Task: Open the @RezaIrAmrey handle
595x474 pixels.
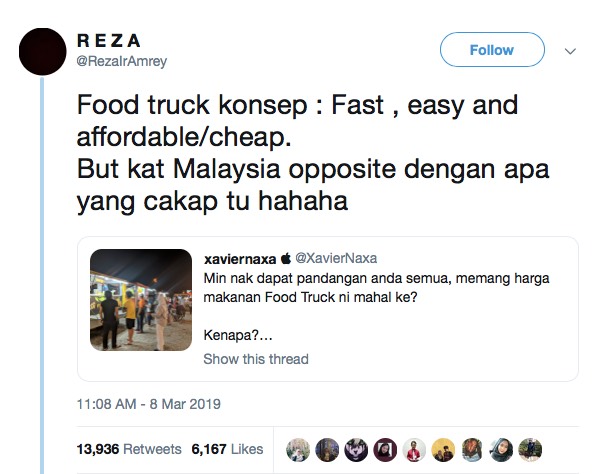Action: click(122, 61)
